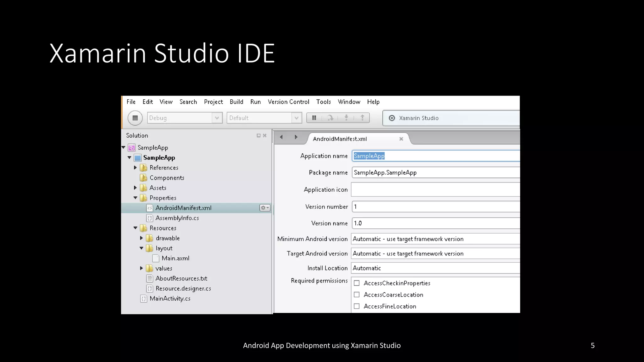Image resolution: width=644 pixels, height=362 pixels.
Task: Click the SampleApp solution icon
Action: click(132, 148)
